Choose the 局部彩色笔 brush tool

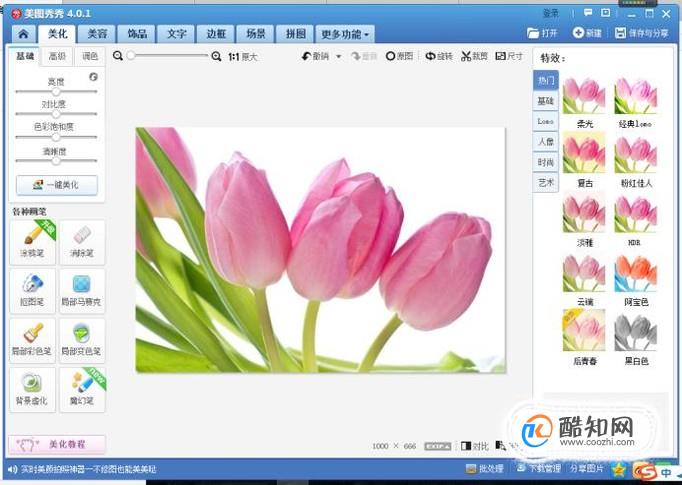[33, 341]
